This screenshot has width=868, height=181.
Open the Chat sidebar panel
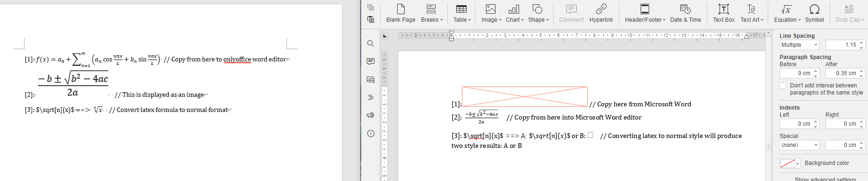point(371,79)
